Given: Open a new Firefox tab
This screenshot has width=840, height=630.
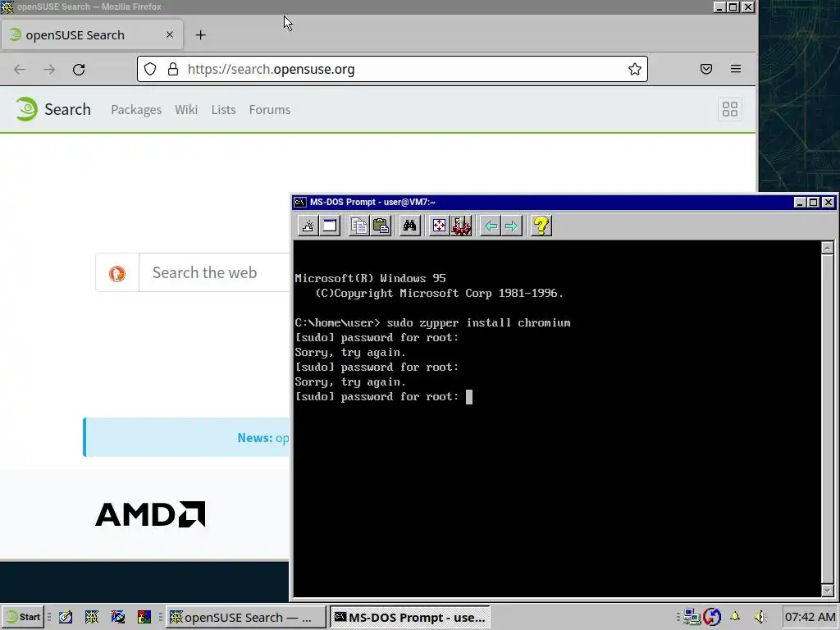Looking at the screenshot, I should click(x=200, y=34).
